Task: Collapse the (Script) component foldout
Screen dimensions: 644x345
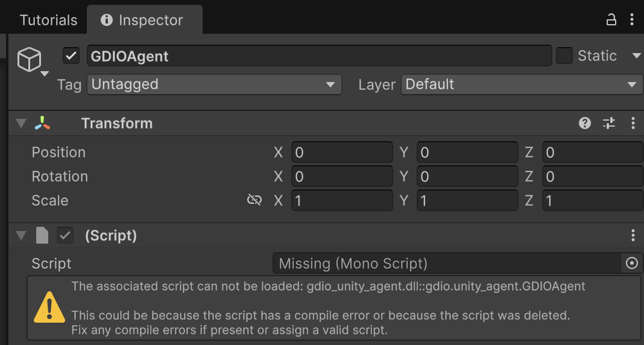Action: (21, 235)
